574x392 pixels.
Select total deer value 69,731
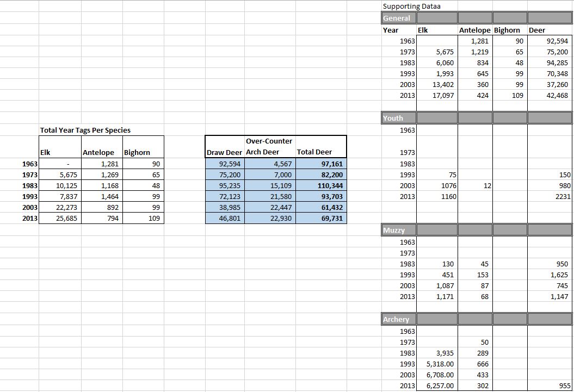point(320,219)
